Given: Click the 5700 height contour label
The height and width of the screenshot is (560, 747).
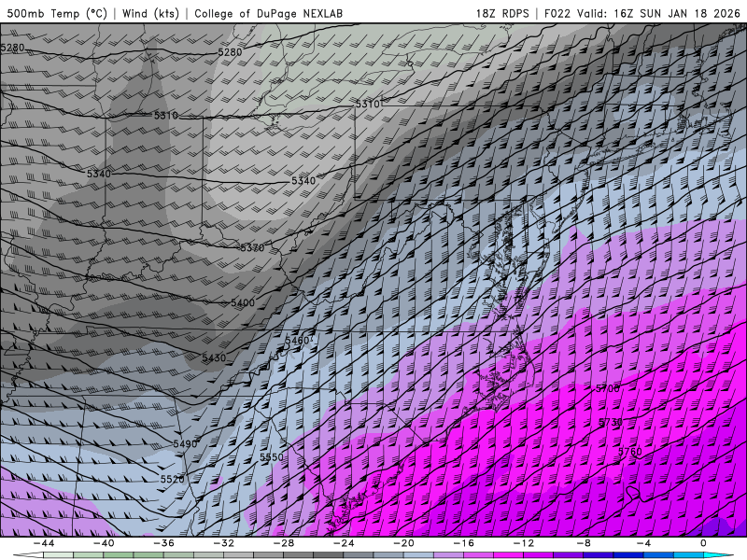Looking at the screenshot, I should coord(608,388).
